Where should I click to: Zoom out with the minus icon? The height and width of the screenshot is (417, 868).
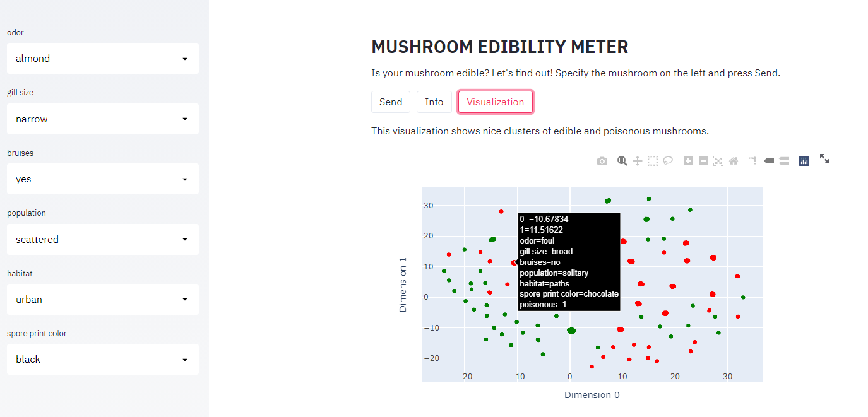[x=703, y=161]
